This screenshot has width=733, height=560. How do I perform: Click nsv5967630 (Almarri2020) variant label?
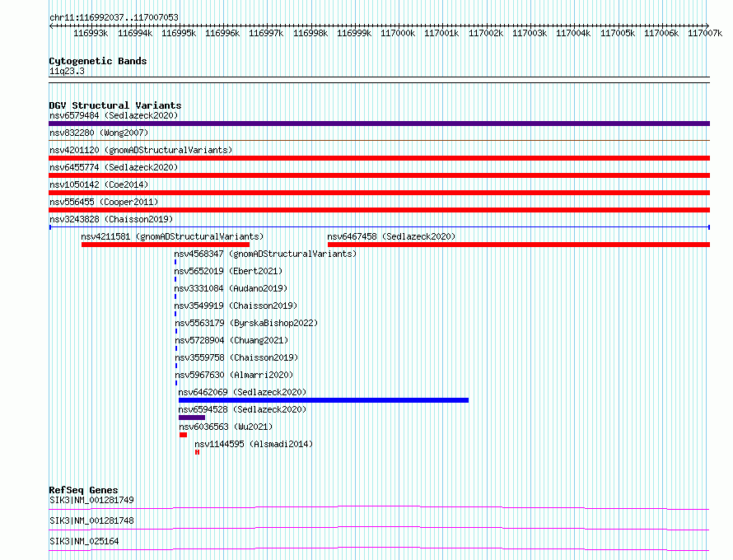pos(234,375)
